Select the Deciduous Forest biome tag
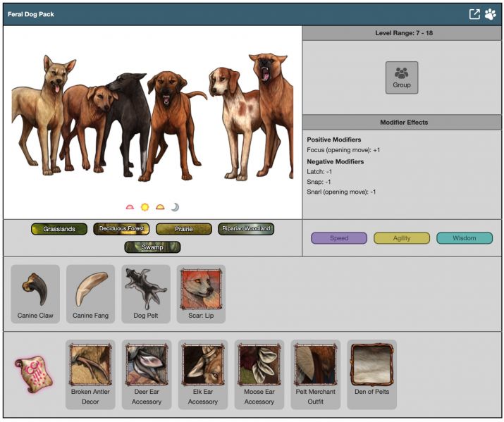The height and width of the screenshot is (422, 504). pos(121,229)
